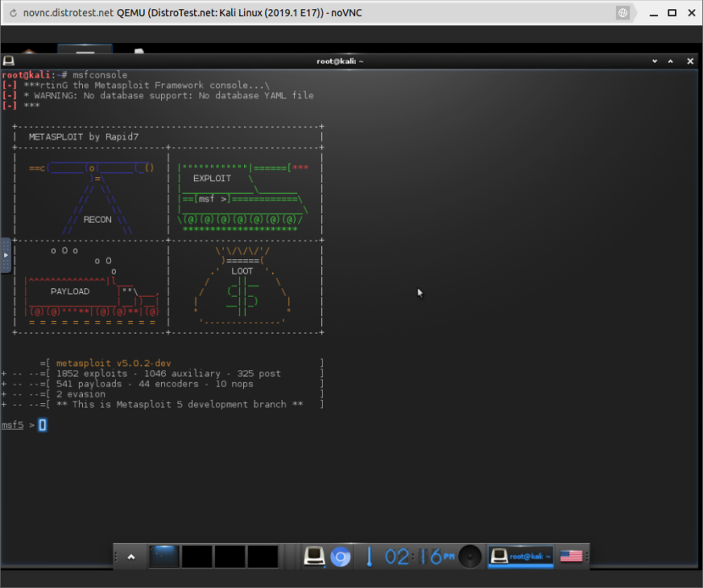Close the root@kali terminal window

[x=689, y=61]
